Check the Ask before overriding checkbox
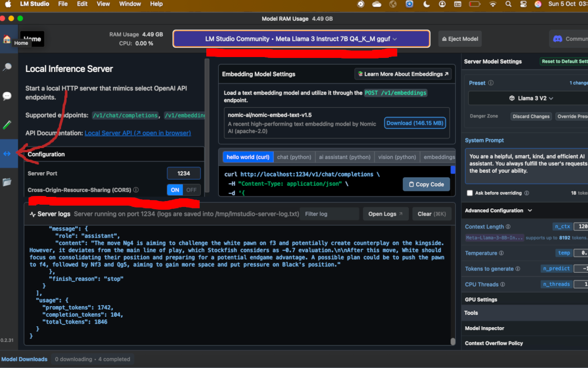Viewport: 588px width, 368px height. tap(469, 193)
